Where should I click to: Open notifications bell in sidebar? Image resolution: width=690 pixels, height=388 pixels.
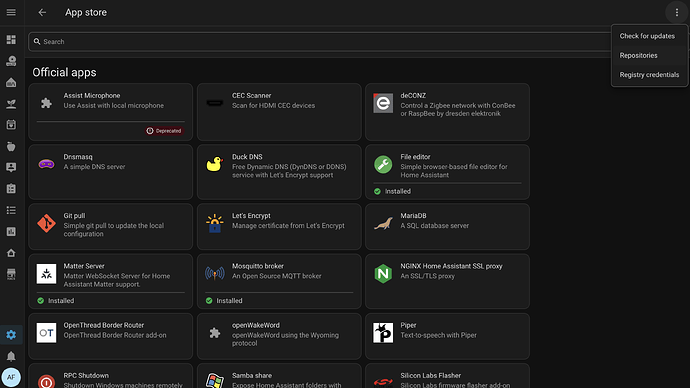point(11,356)
